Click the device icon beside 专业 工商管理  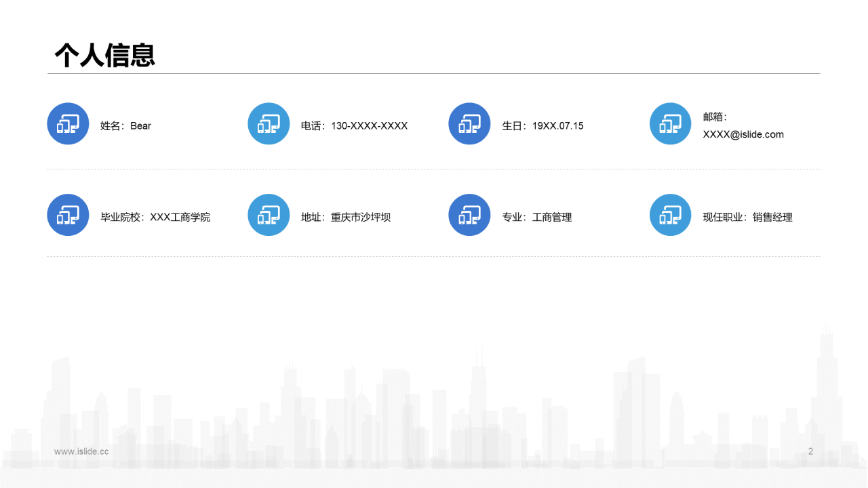tap(469, 215)
